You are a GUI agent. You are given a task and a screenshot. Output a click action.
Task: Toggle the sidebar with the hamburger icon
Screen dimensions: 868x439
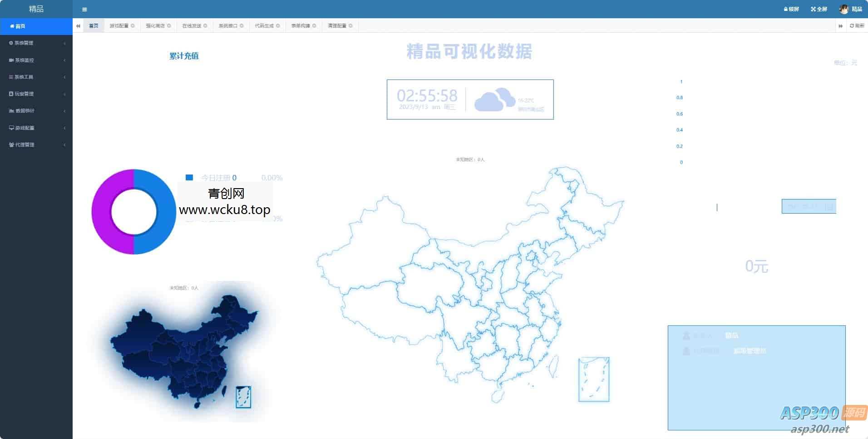[84, 9]
